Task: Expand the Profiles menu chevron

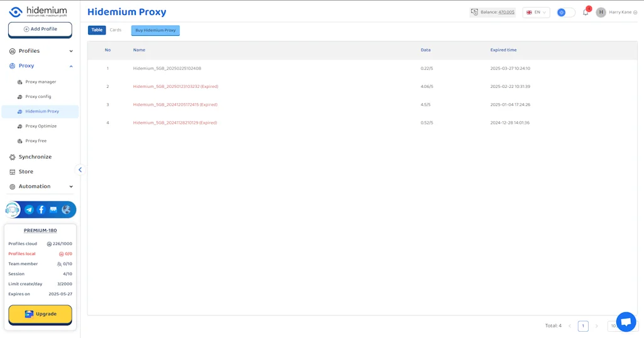Action: click(x=71, y=52)
